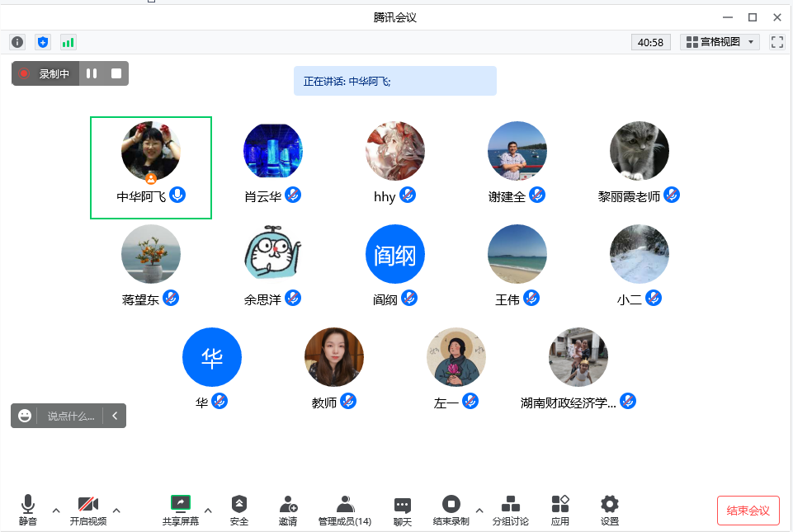Open the 宫格视图 view dropdown

pyautogui.click(x=720, y=42)
